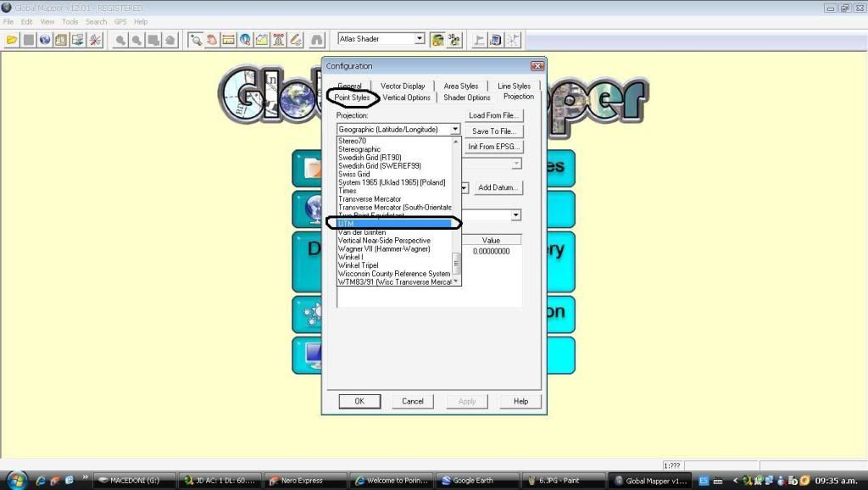
Task: Open the File menu
Action: click(x=8, y=21)
